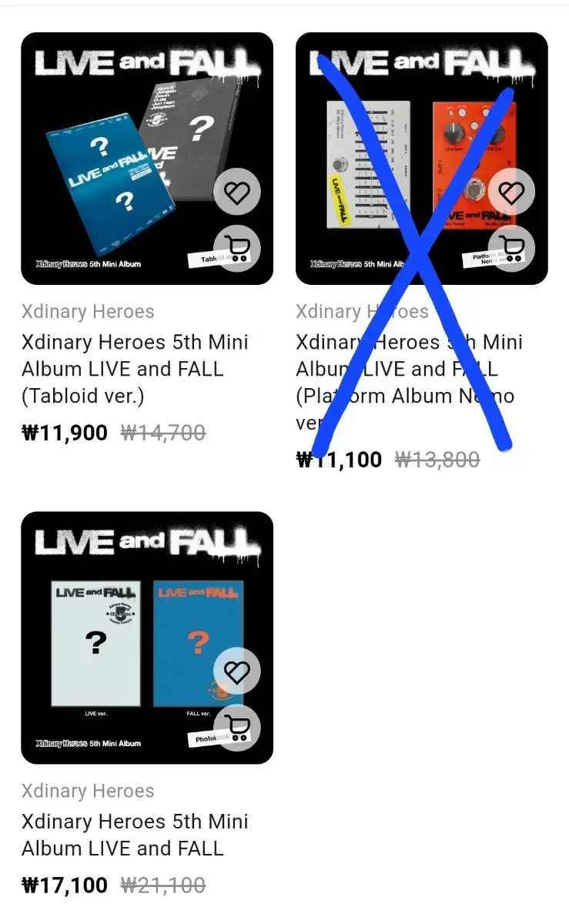Open the third 'Xdinary Heroes 5th Mini Album' title
Viewport: 569px width, 924px height.
tap(136, 835)
